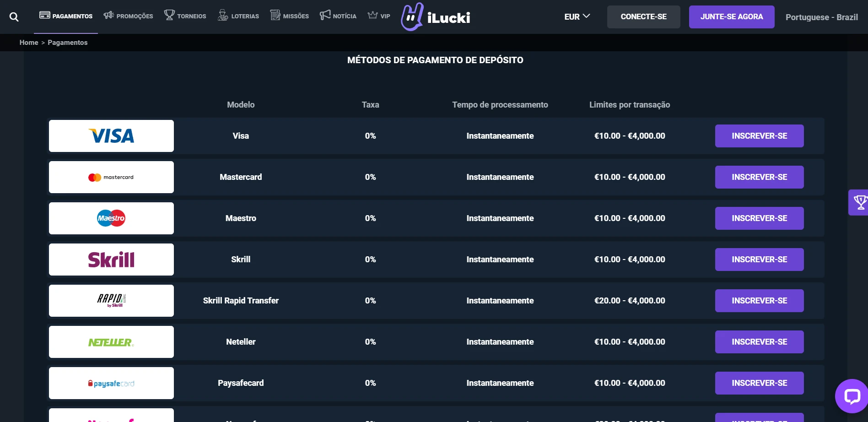Select the Skrill method name text
This screenshot has width=868, height=422.
point(241,260)
